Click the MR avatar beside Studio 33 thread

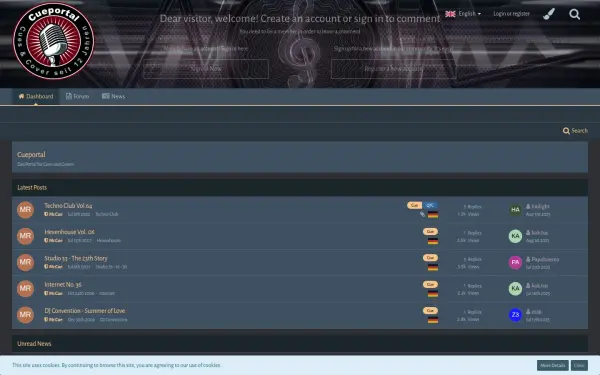[x=25, y=262]
